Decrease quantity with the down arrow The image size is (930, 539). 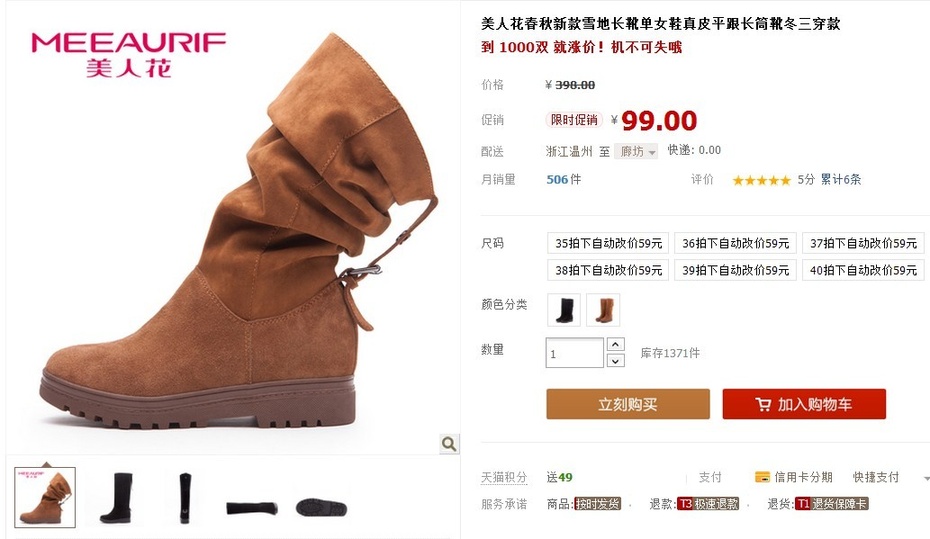point(616,361)
